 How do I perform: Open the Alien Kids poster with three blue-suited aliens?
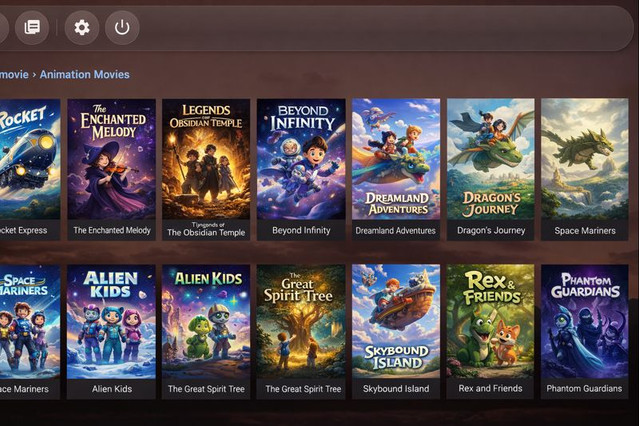tap(111, 322)
